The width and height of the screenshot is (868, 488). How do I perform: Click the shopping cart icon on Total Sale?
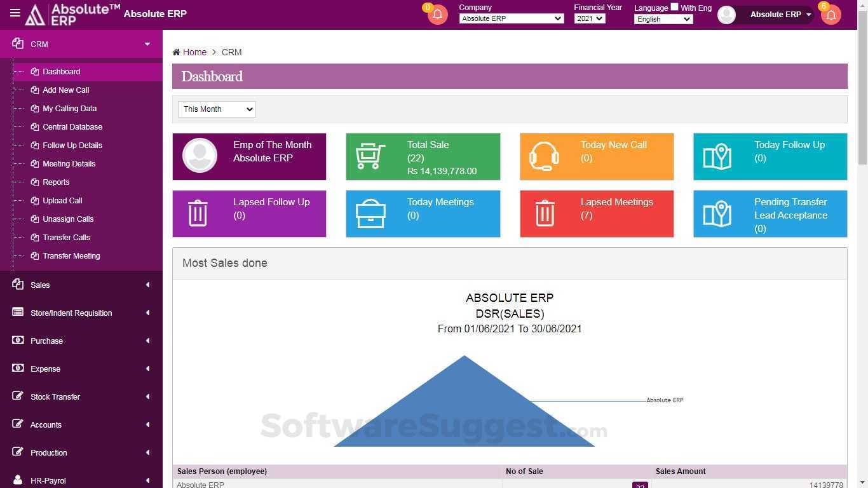coord(370,156)
